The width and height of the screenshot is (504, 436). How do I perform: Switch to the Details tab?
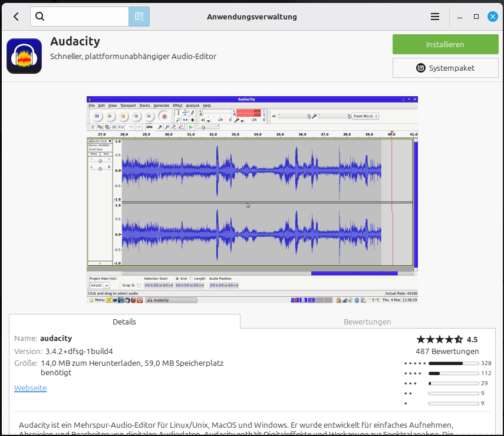[x=124, y=322]
